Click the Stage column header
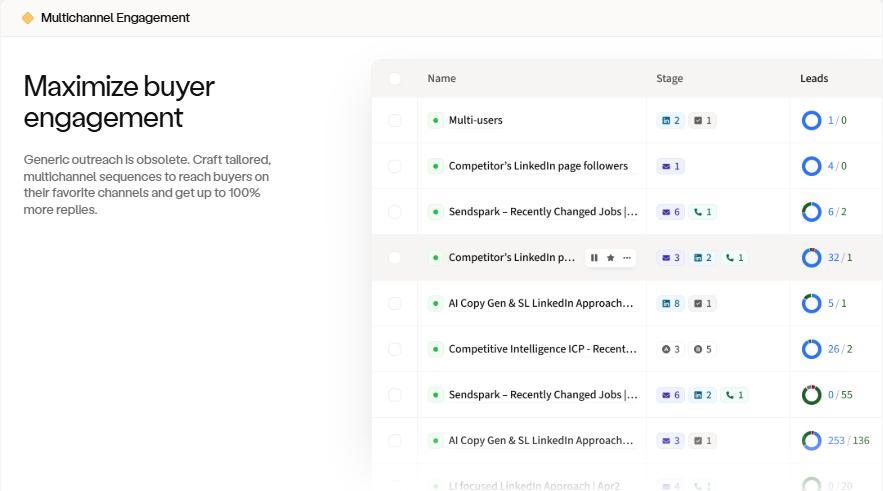Screen dimensions: 883x491 click(x=670, y=79)
